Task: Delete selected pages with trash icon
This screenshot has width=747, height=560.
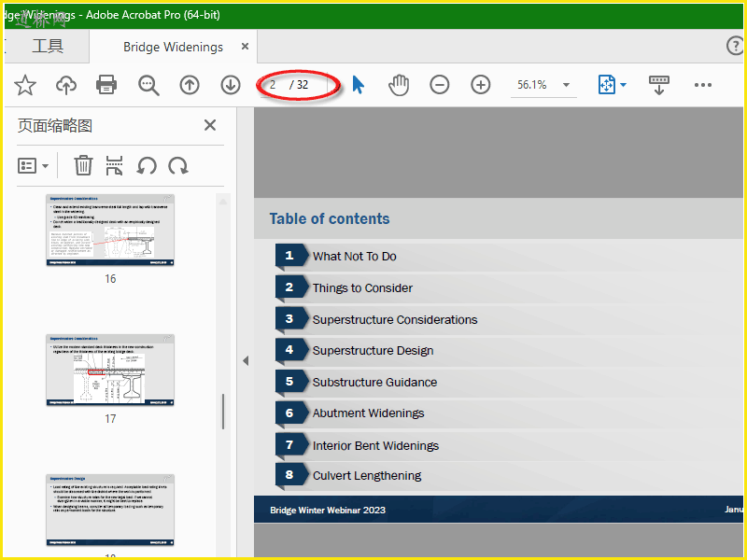Action: click(x=83, y=166)
